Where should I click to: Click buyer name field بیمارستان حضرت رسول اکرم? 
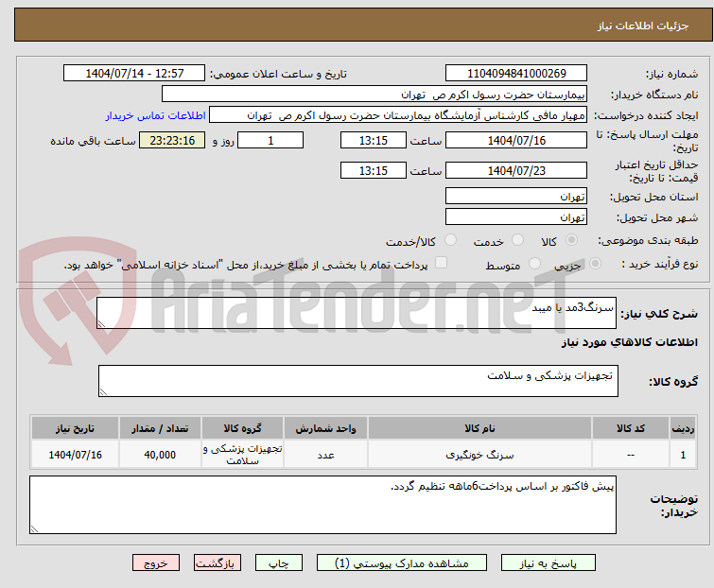[x=374, y=95]
